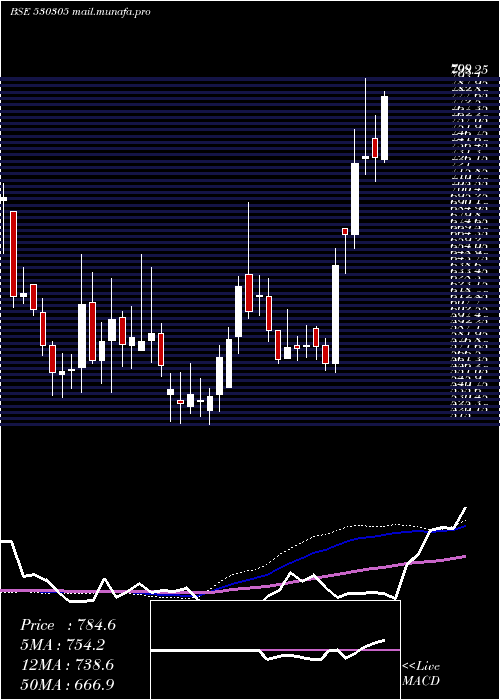Click the "<<Live MACD" label
This screenshot has width=500, height=700.
(x=421, y=674)
